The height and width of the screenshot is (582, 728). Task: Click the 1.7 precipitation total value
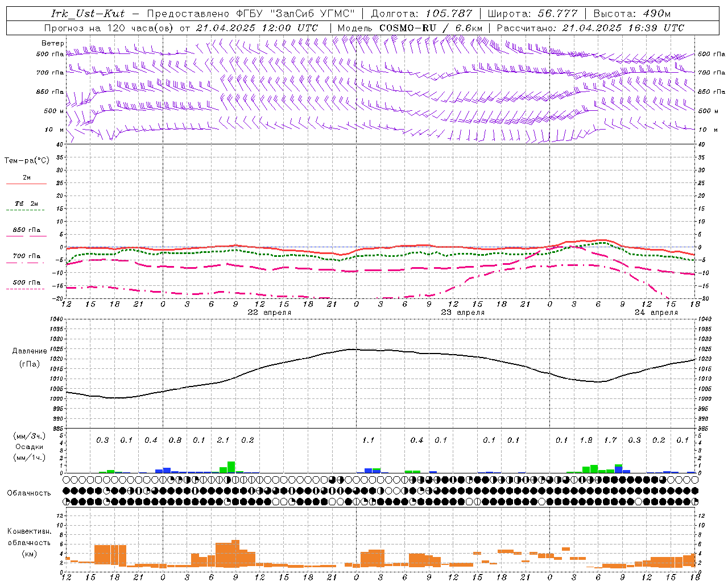coord(610,440)
